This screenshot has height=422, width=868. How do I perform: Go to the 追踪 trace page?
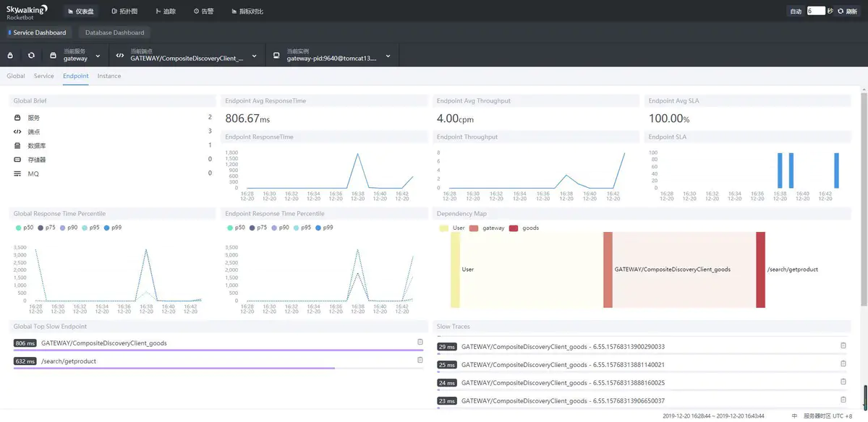(x=165, y=12)
